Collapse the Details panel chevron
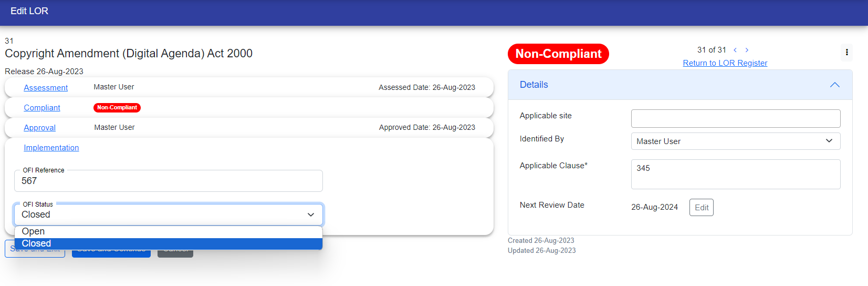This screenshot has height=286, width=868. tap(834, 85)
